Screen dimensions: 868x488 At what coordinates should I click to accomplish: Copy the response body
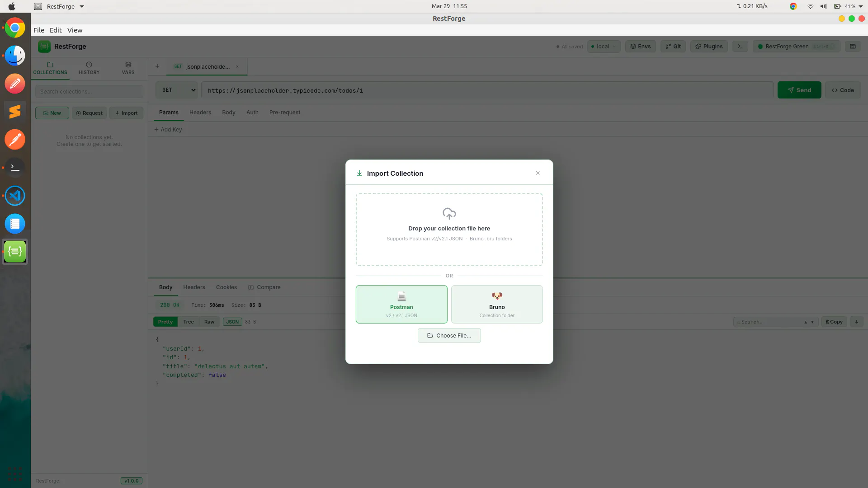[834, 322]
